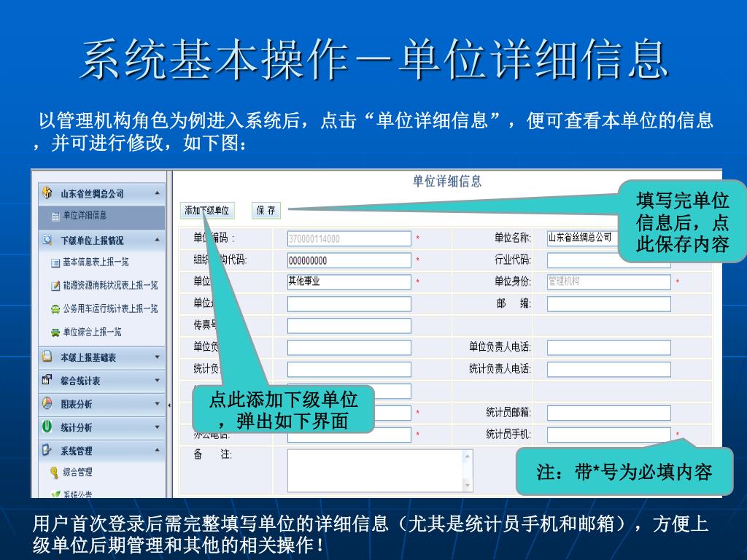This screenshot has height=560, width=747.
Task: Click the 综合统计表 section icon
Action: [x=47, y=379]
